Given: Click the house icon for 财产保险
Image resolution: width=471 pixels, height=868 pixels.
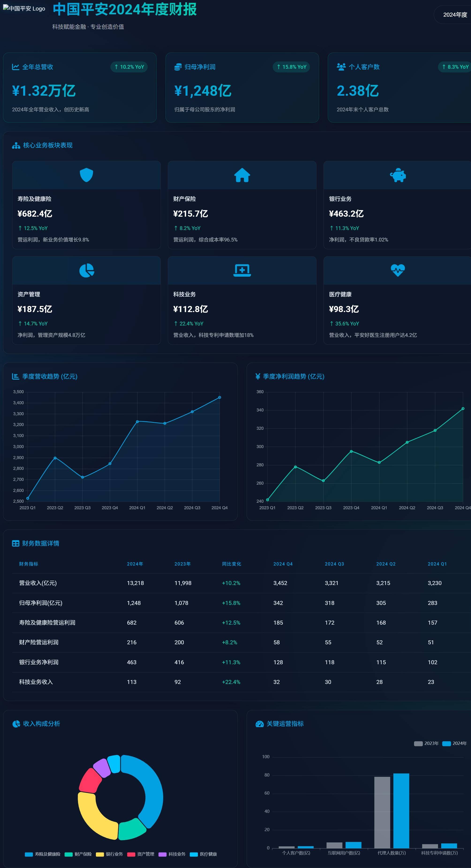Looking at the screenshot, I should pyautogui.click(x=242, y=175).
